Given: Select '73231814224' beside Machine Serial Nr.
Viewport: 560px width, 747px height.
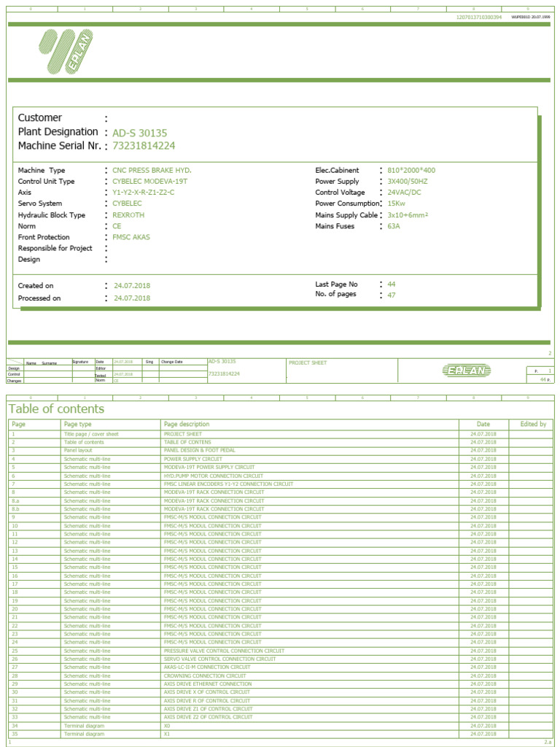Looking at the screenshot, I should 144,146.
